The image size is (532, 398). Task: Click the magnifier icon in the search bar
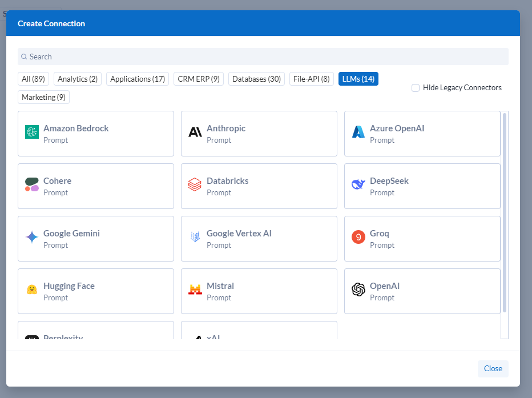click(x=24, y=57)
